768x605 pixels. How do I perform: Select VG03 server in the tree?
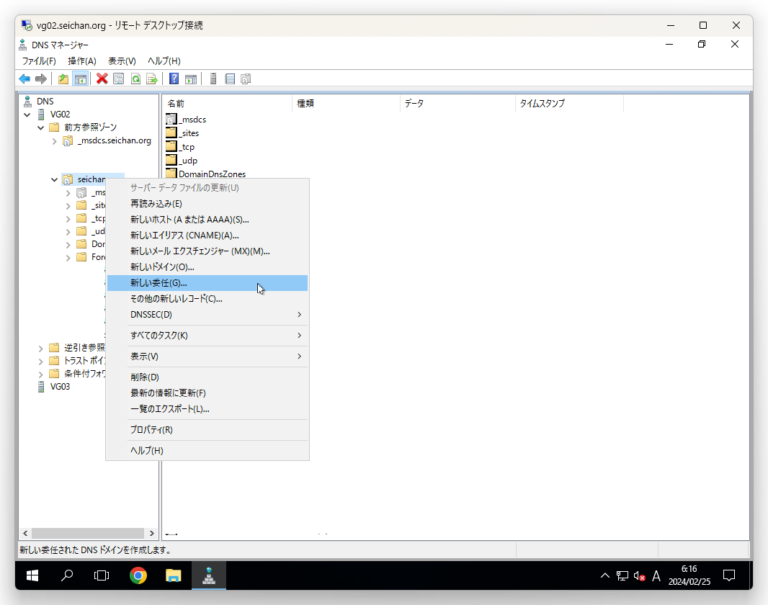pos(60,386)
